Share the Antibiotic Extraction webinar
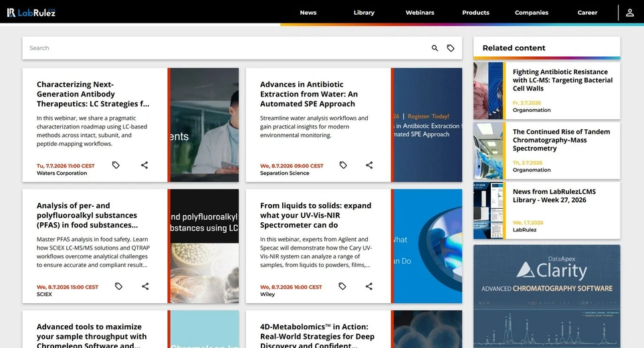The width and height of the screenshot is (644, 348). coord(369,165)
